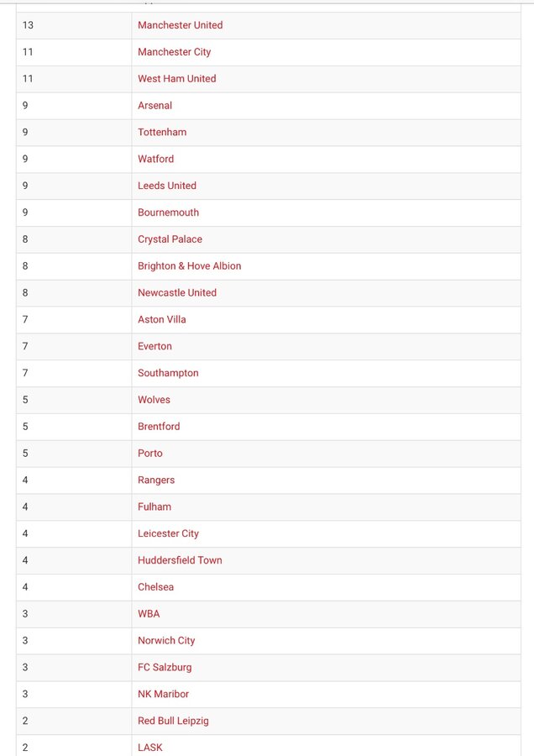Click the Leeds United link
Viewport: 534px width, 756px height.
click(167, 186)
